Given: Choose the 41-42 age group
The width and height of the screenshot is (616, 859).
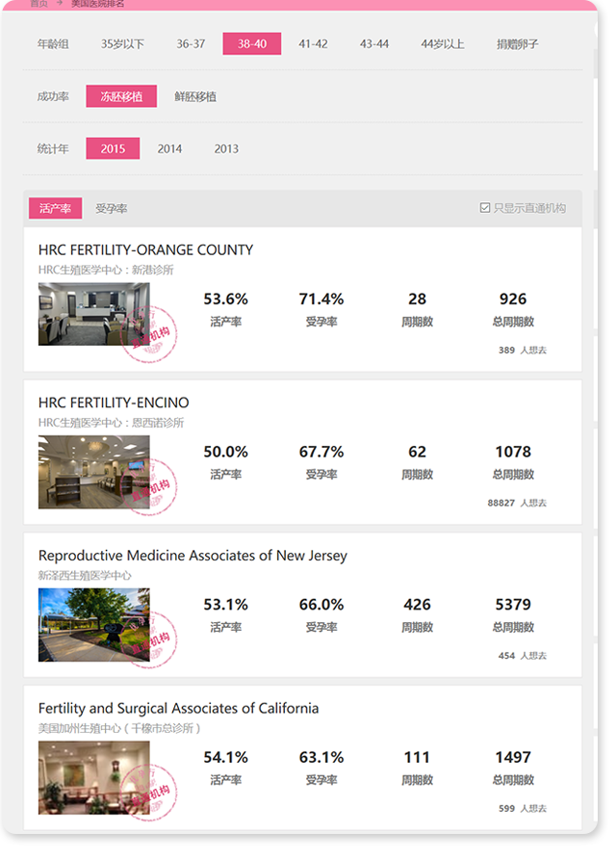Looking at the screenshot, I should [313, 44].
